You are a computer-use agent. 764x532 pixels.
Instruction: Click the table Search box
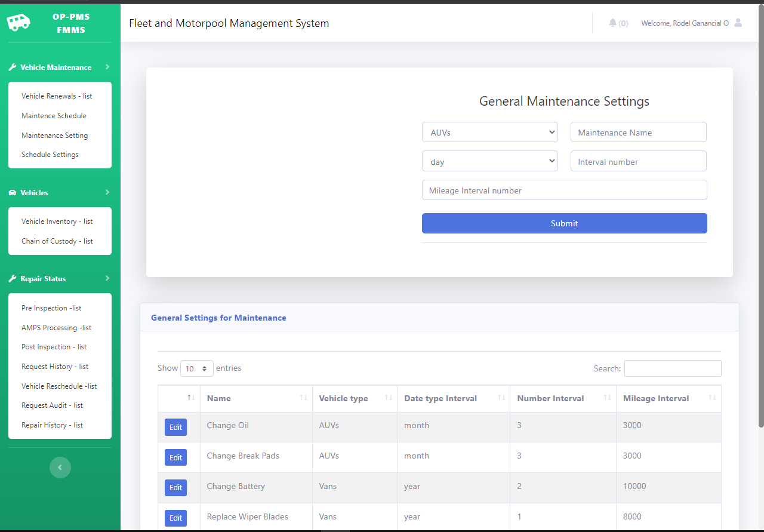pos(672,368)
